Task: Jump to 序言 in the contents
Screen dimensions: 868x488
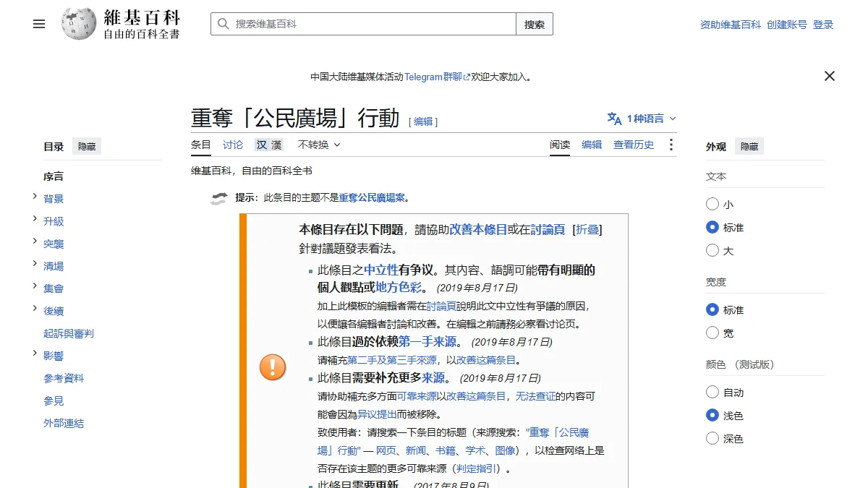Action: [x=54, y=176]
